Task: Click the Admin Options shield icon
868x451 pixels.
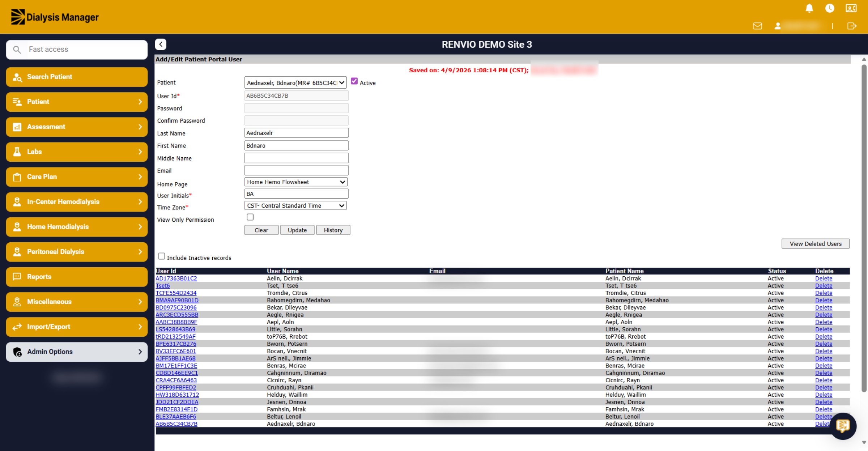Action: click(17, 352)
